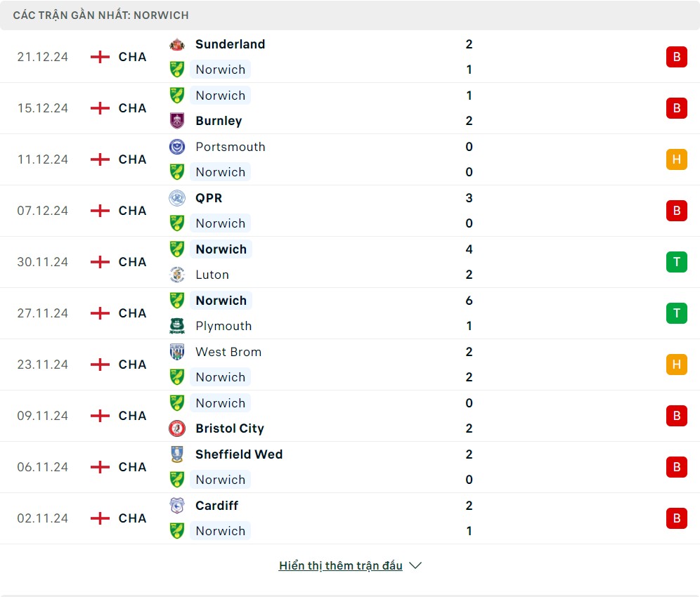The width and height of the screenshot is (700, 597).
Task: Open "Hiển thị thêm trận đấu" link
Action: [341, 565]
